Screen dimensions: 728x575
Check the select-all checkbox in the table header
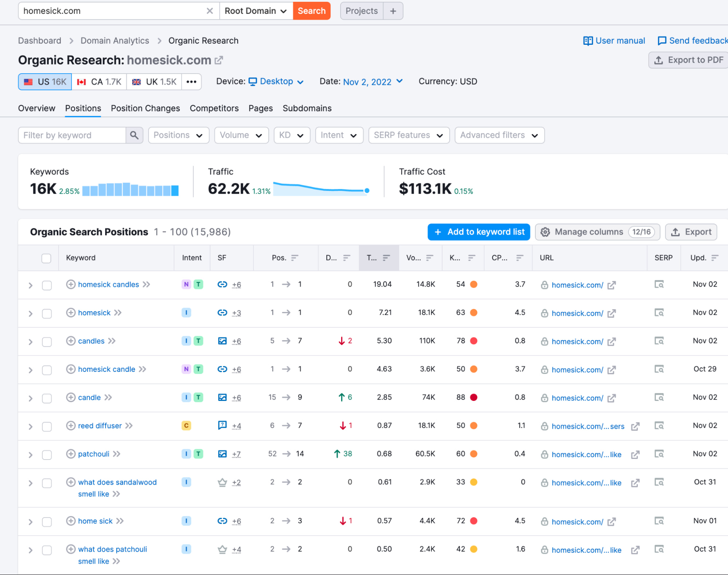[x=47, y=258]
